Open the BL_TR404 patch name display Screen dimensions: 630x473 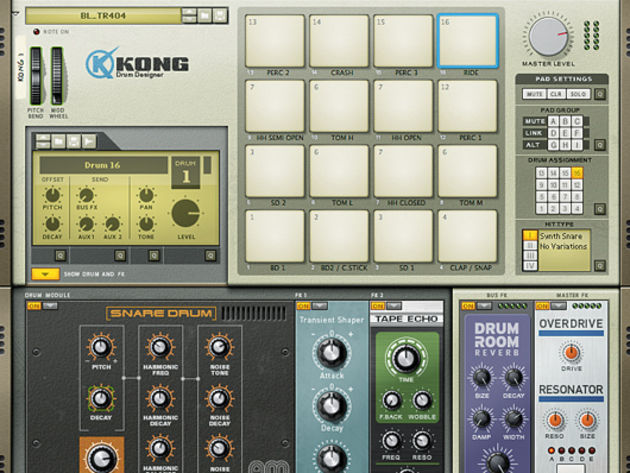(103, 16)
